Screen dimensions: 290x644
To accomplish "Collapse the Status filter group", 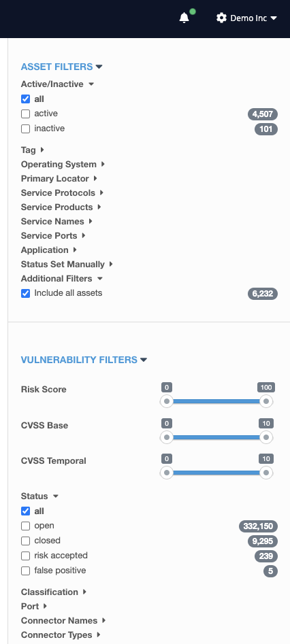I will click(39, 496).
